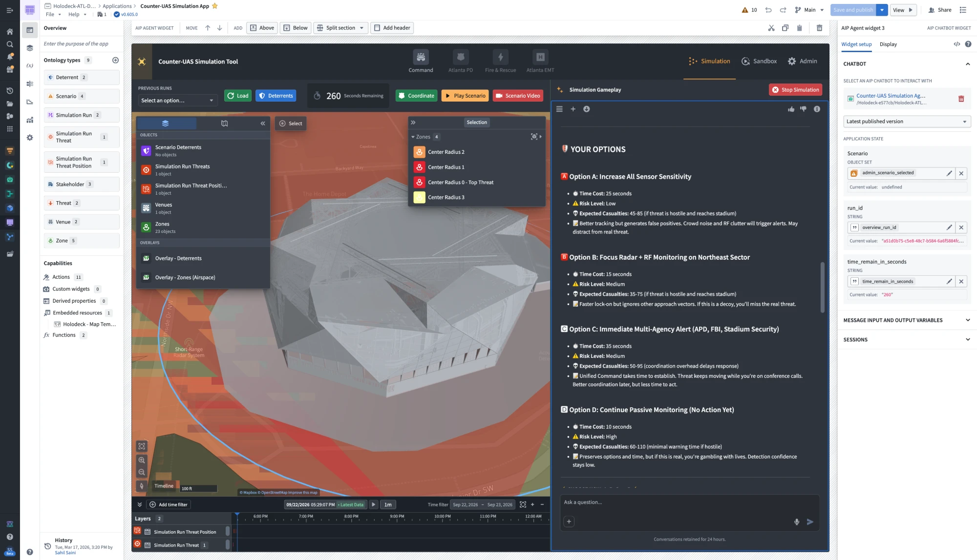Collapse the CHATBOT section
Image resolution: width=977 pixels, height=560 pixels.
pyautogui.click(x=967, y=64)
